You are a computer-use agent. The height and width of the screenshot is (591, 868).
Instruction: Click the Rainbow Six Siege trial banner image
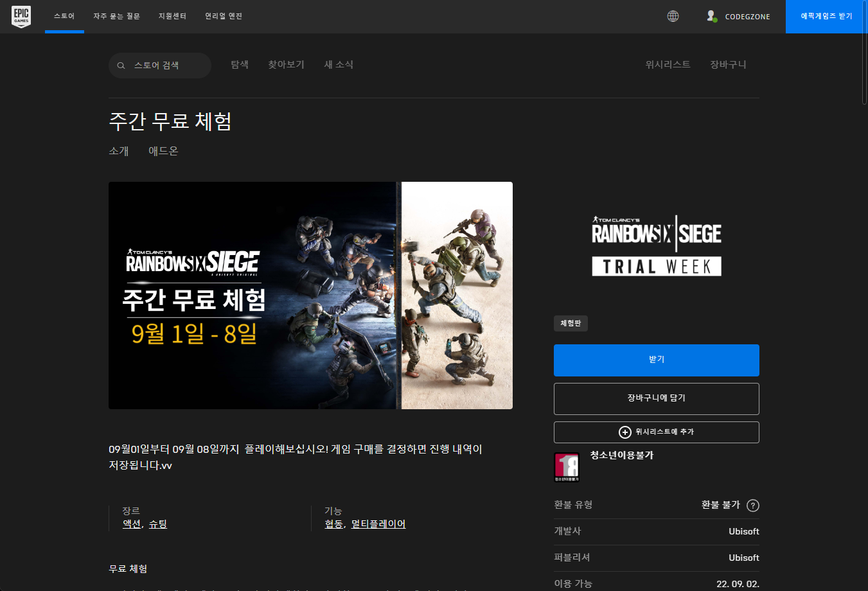pyautogui.click(x=310, y=295)
